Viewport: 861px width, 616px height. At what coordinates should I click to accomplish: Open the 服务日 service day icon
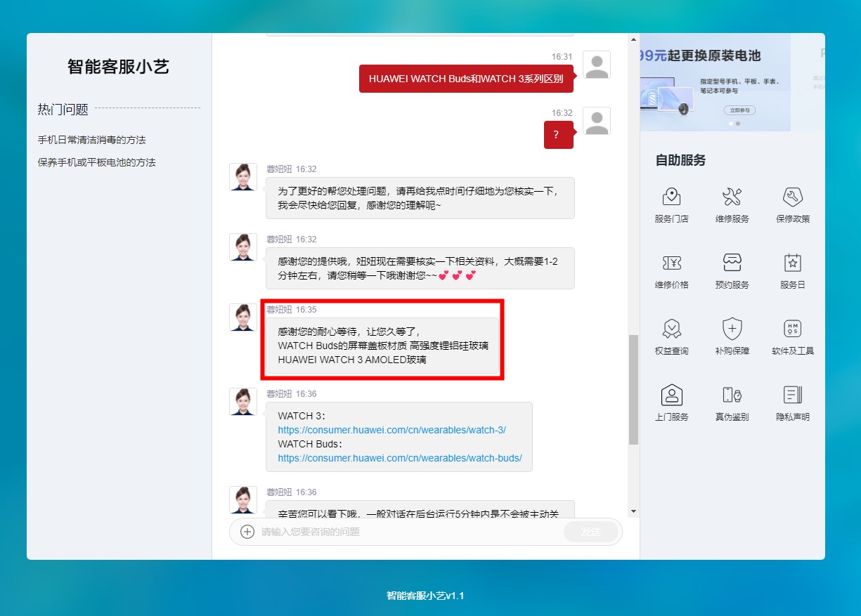pyautogui.click(x=793, y=263)
